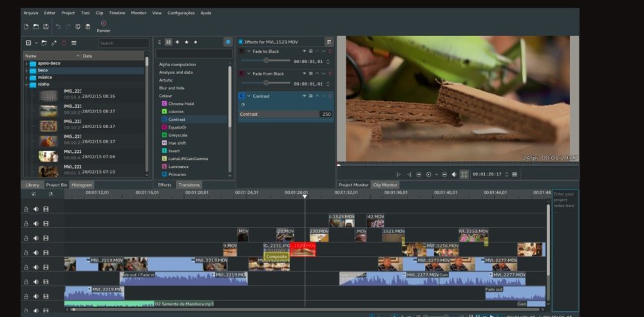Screen dimensions: 644x317
Task: Click the save project icon in the toolbar
Action: tap(46, 26)
